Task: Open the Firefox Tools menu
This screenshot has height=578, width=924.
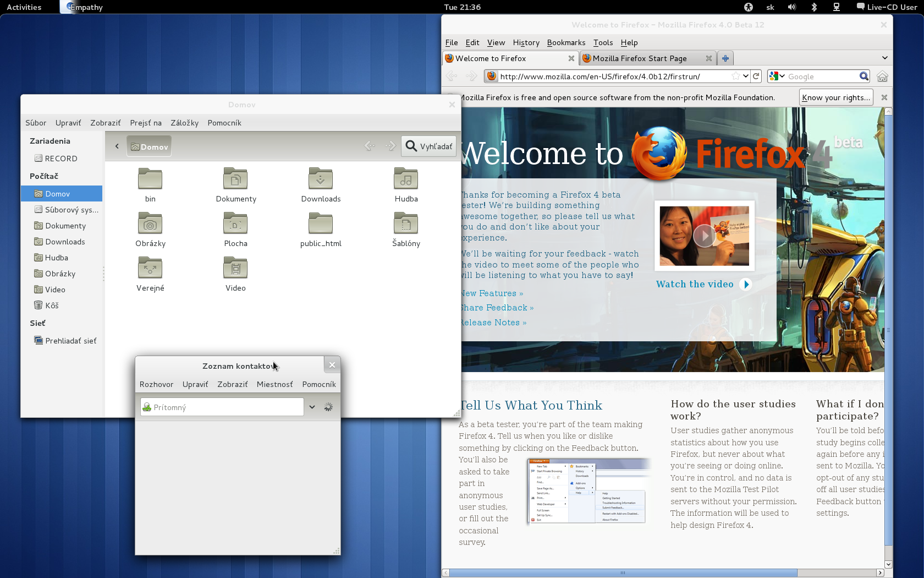Action: click(603, 42)
